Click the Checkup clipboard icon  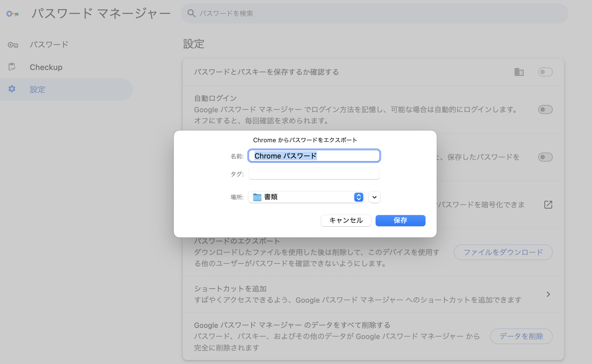coord(12,67)
